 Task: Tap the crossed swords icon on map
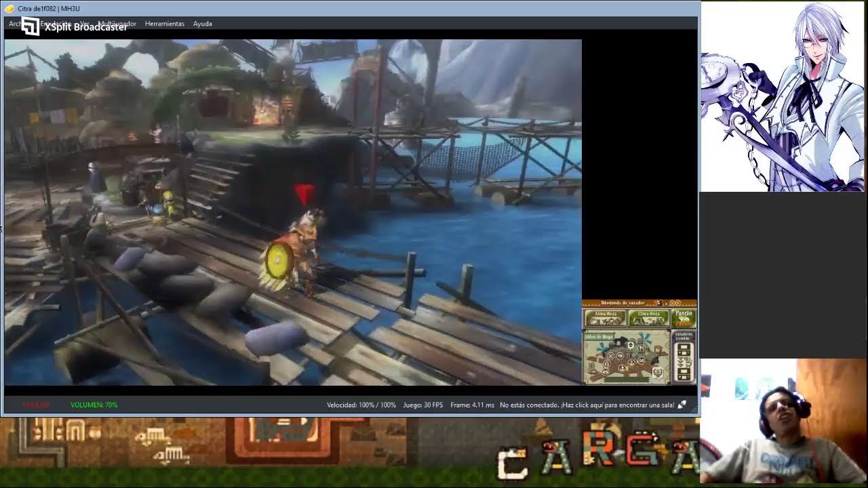[x=610, y=356]
